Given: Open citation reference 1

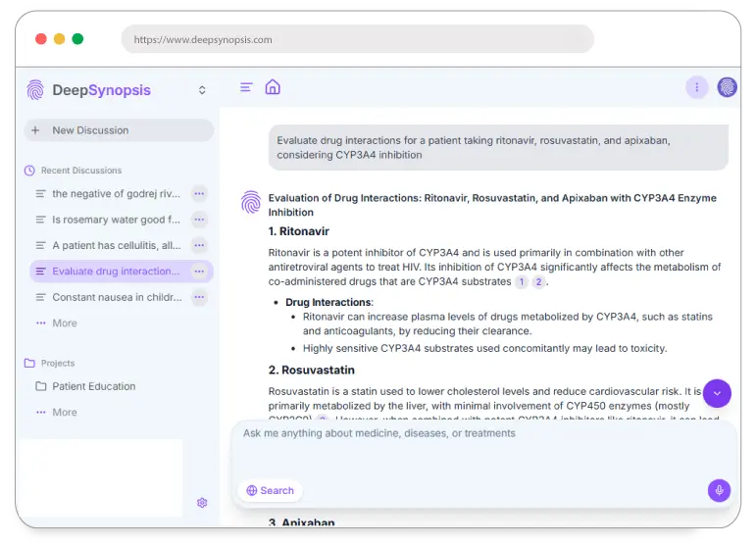Looking at the screenshot, I should click(x=522, y=282).
